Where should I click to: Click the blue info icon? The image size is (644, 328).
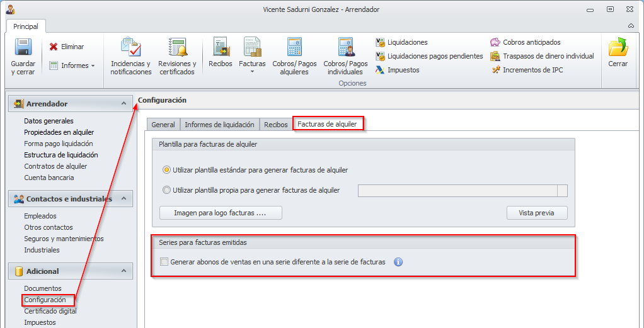point(398,262)
